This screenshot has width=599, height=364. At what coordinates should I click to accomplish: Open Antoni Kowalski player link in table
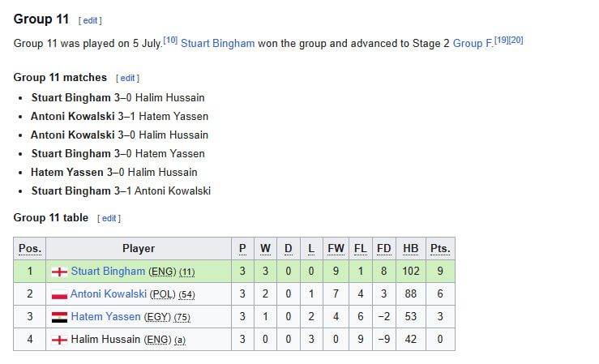109,293
